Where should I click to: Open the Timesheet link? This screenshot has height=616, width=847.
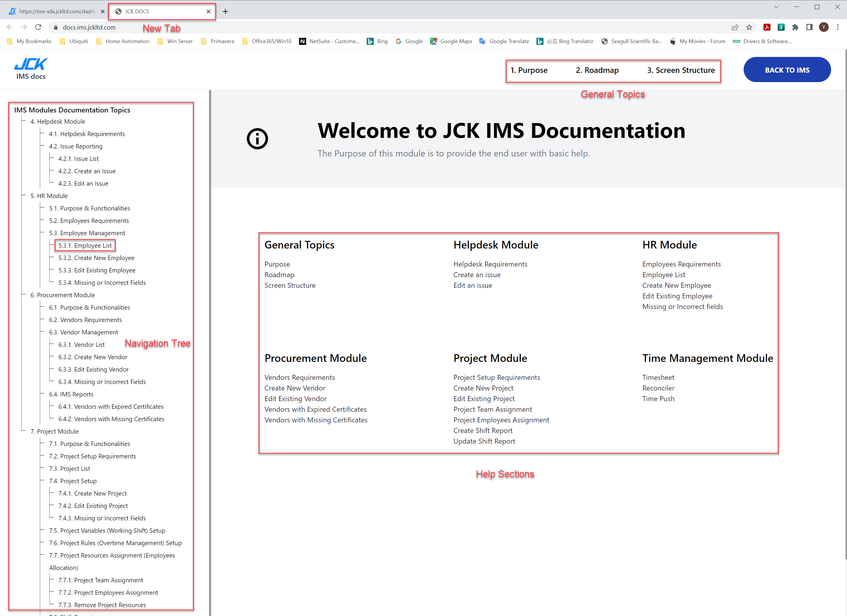pyautogui.click(x=658, y=378)
